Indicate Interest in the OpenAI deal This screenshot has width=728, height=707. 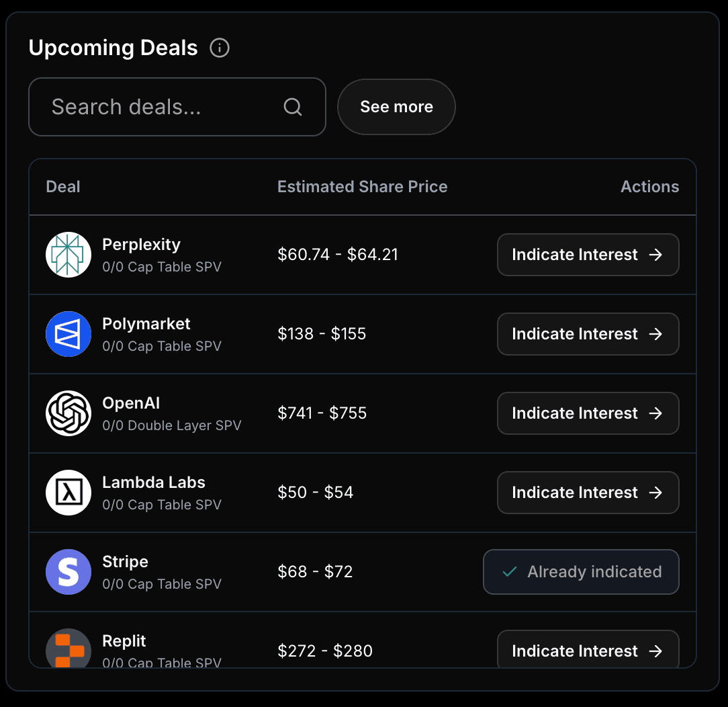point(588,413)
